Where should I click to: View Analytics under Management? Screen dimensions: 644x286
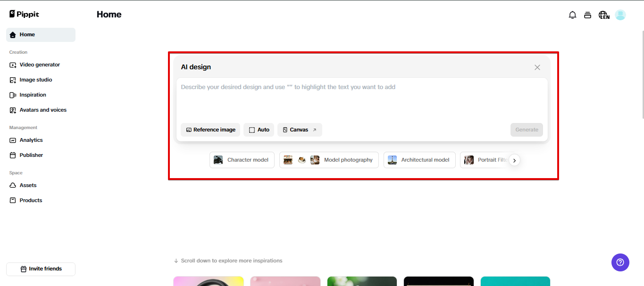[31, 140]
